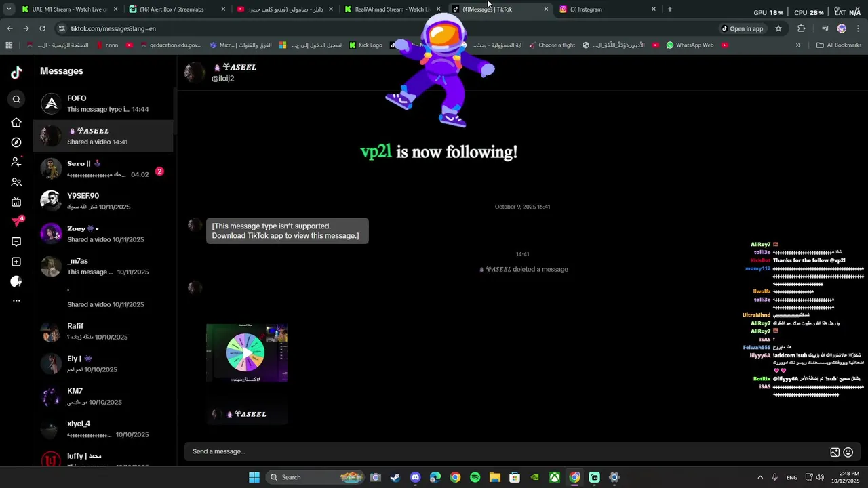Click the Open in app button
The width and height of the screenshot is (868, 488).
click(x=742, y=28)
